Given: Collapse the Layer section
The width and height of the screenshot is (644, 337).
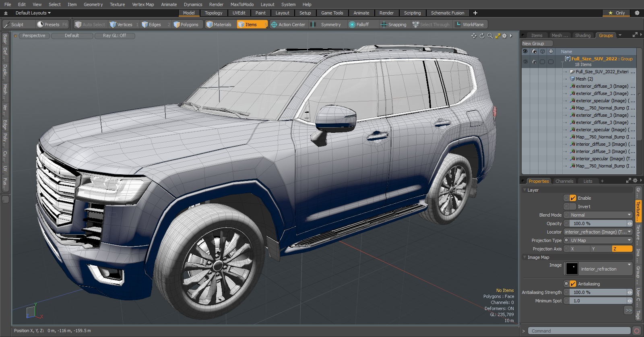Looking at the screenshot, I should (524, 190).
